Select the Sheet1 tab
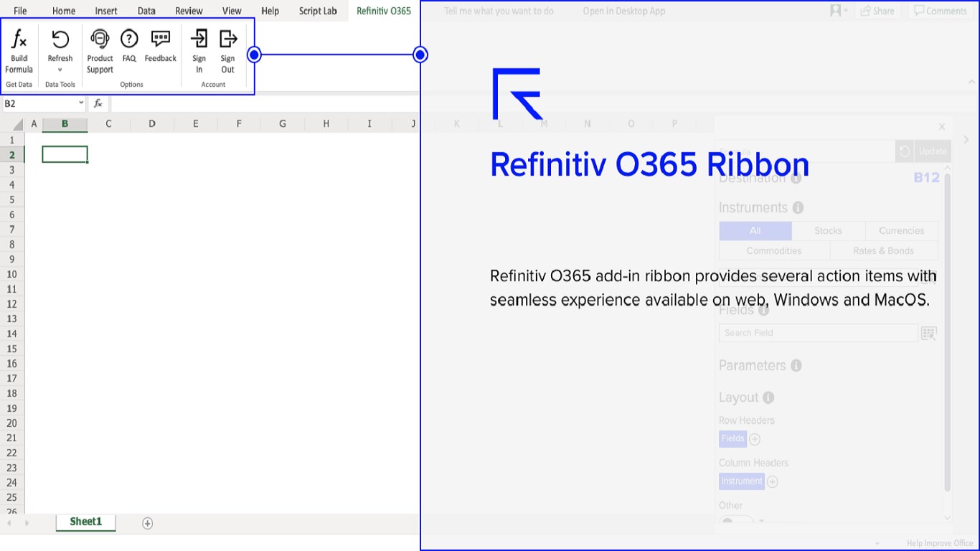This screenshot has height=551, width=980. click(85, 522)
